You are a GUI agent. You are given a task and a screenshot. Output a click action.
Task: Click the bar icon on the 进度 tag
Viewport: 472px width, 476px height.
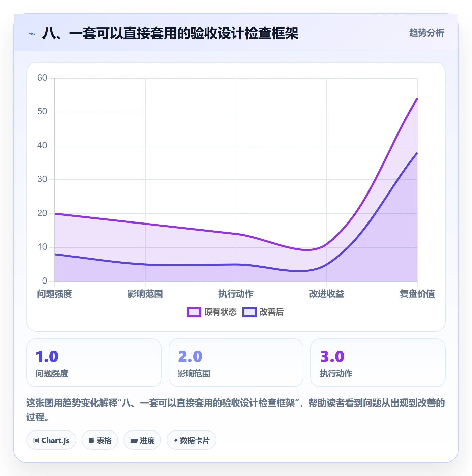134,441
